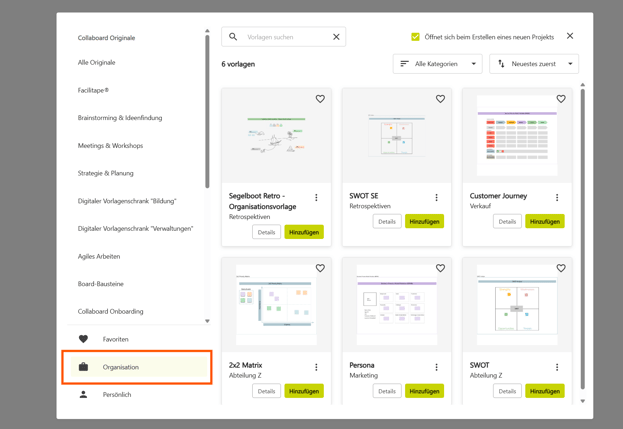623x429 pixels.
Task: Click Hinzufügen for Segelboot Retro template
Action: coord(304,232)
